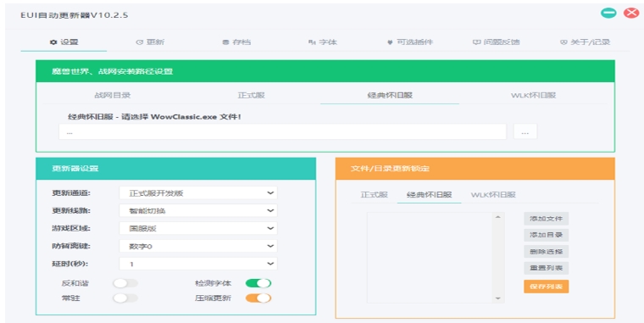
Task: Select 经典怀旧服 tab in file lock panel
Action: click(x=430, y=195)
